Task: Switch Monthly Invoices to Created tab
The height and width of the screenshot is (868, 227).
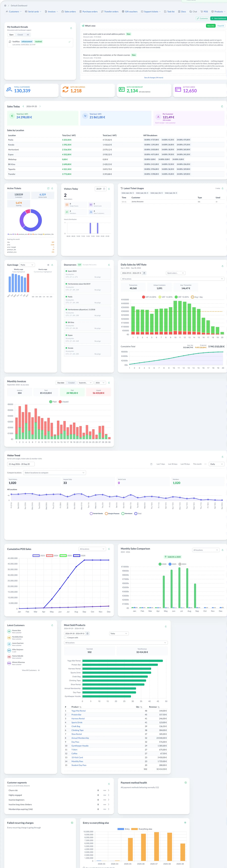Action: (x=72, y=383)
